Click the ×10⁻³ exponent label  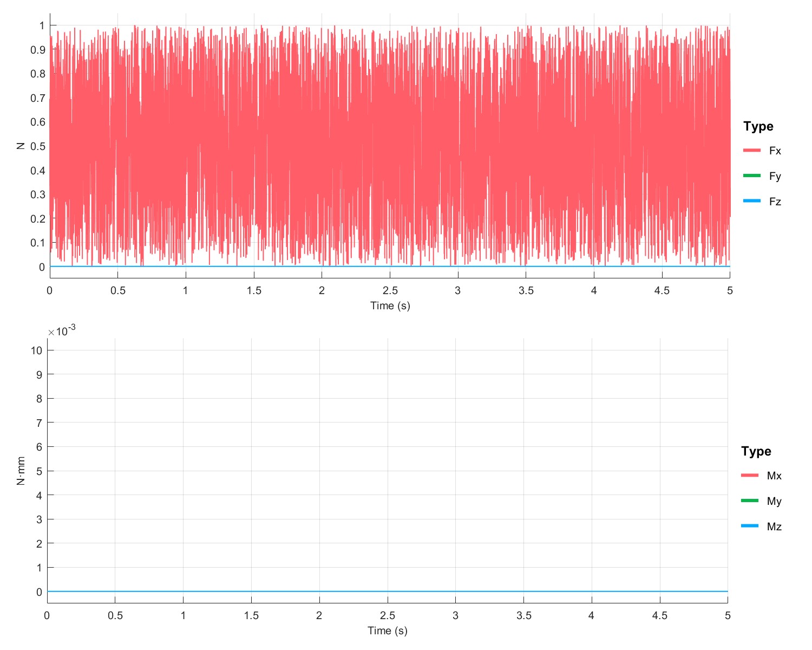[x=62, y=331]
